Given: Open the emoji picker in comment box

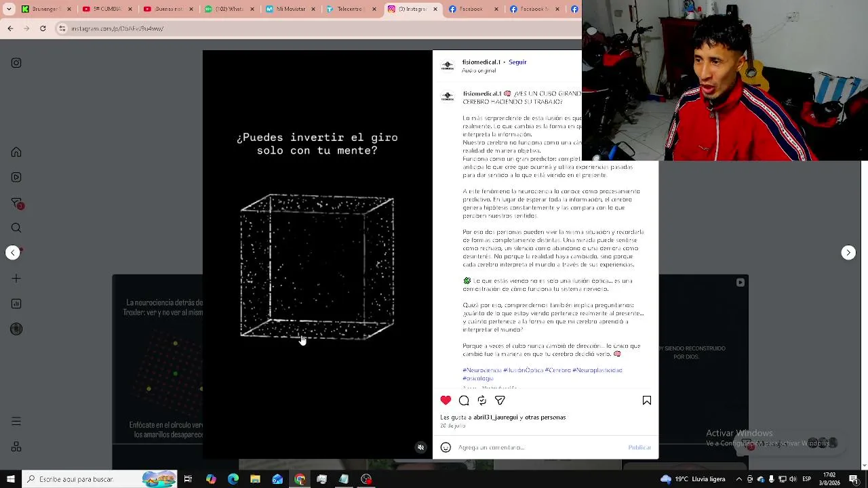Looking at the screenshot, I should [x=446, y=447].
